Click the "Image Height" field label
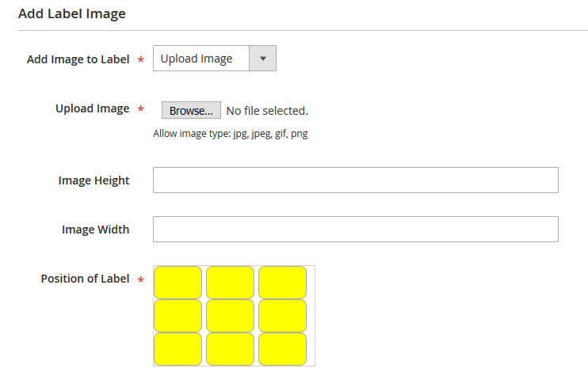588x376 pixels. [94, 180]
